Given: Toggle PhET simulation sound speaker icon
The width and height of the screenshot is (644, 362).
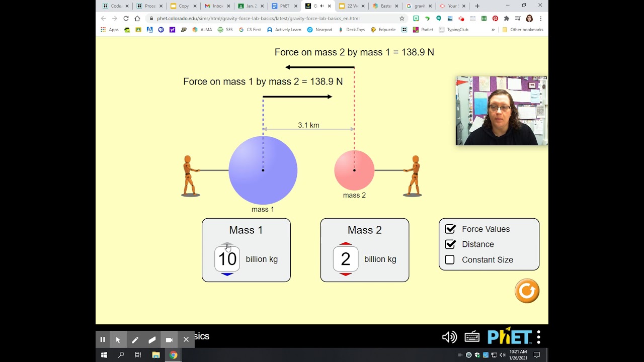Looking at the screenshot, I should [x=449, y=337].
